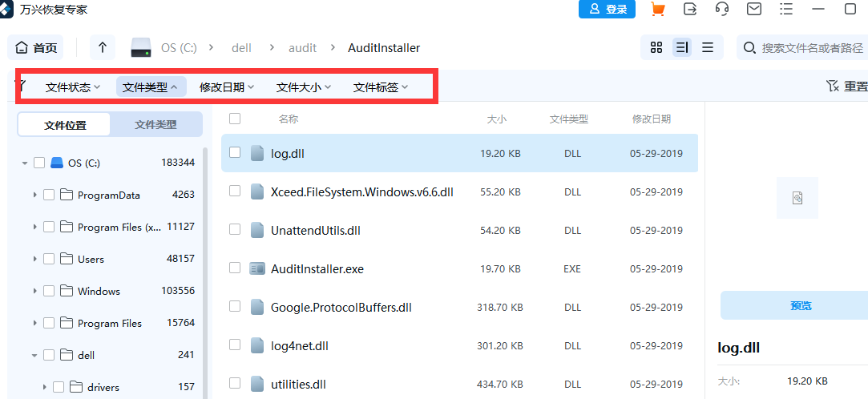This screenshot has width=868, height=399.
Task: Click the export/sign-out arrow icon in title bar
Action: (690, 9)
